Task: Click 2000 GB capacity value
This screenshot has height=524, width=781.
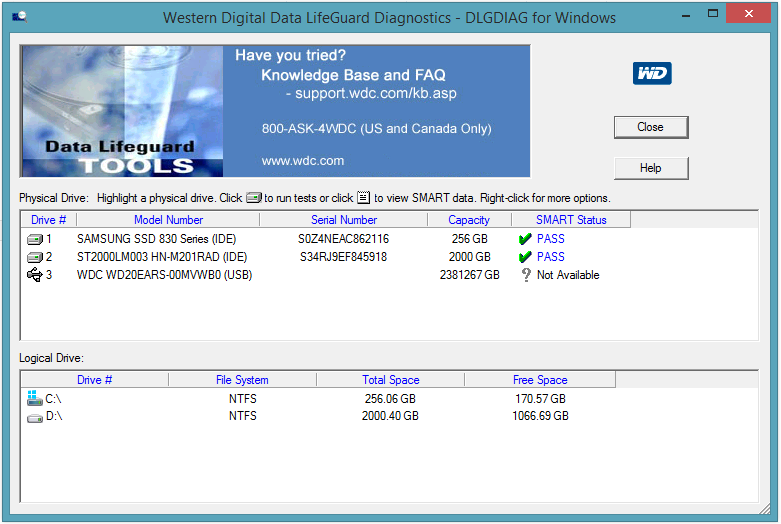Action: click(x=469, y=257)
